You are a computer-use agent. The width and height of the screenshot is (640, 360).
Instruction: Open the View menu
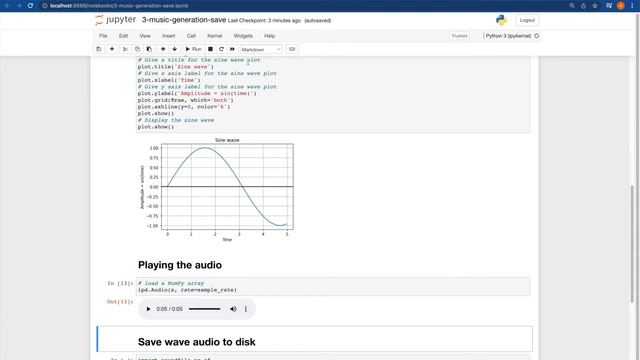point(145,36)
